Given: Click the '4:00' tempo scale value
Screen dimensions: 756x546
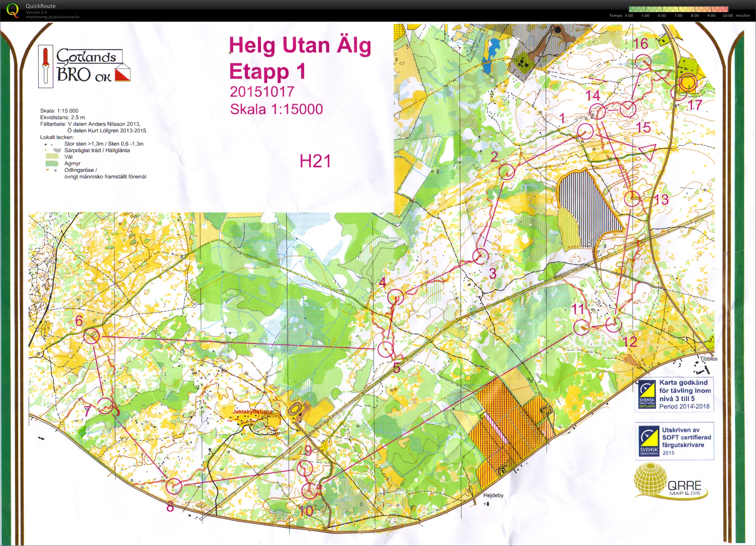Looking at the screenshot, I should point(629,15).
